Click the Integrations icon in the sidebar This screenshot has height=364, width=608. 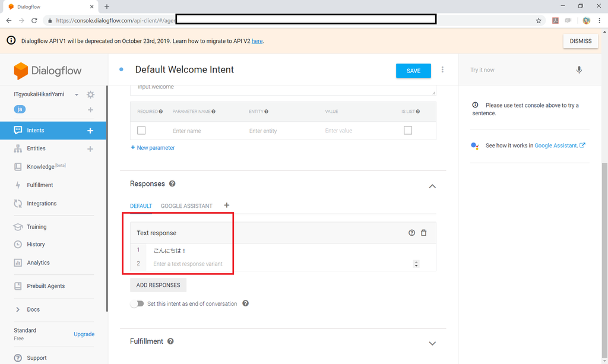click(x=18, y=204)
